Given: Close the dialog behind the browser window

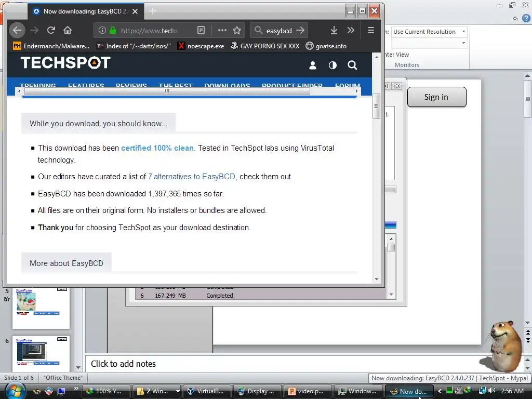Looking at the screenshot, I should 396,86.
